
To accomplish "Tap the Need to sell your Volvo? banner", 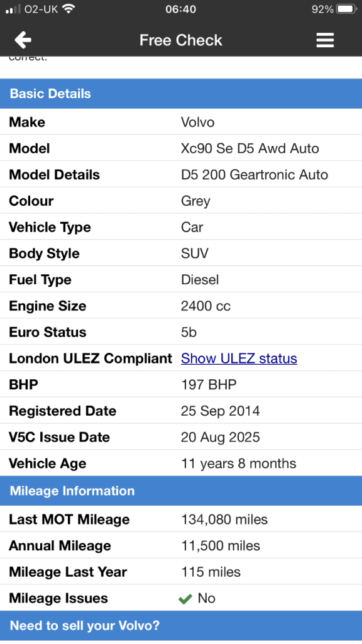I will point(181,626).
